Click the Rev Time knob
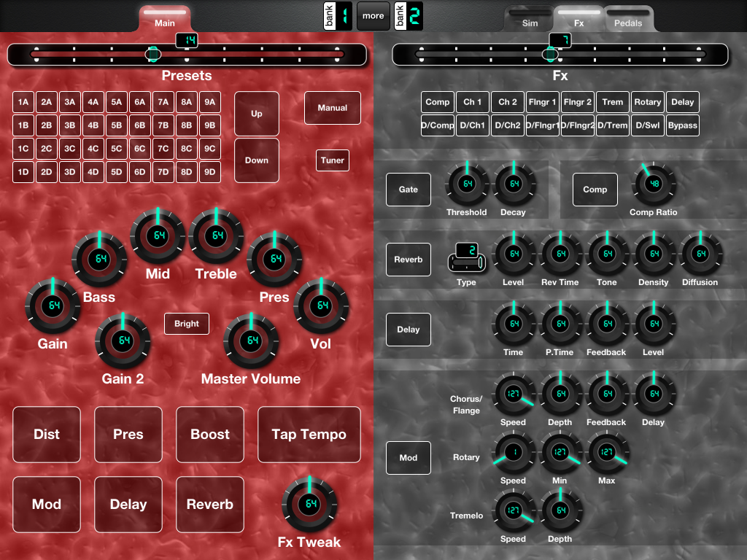Screen dimensions: 747x560 click(x=560, y=254)
